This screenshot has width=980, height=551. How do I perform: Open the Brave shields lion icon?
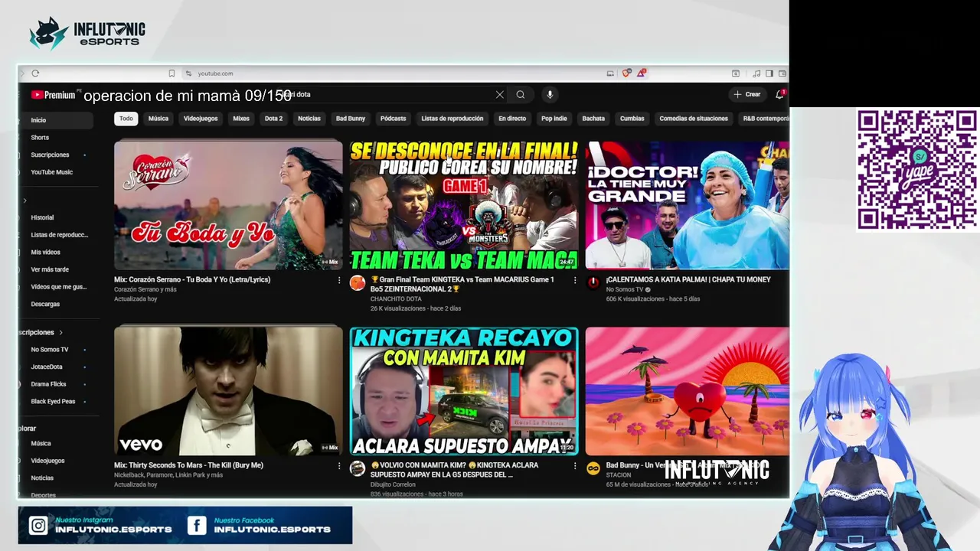(x=626, y=73)
